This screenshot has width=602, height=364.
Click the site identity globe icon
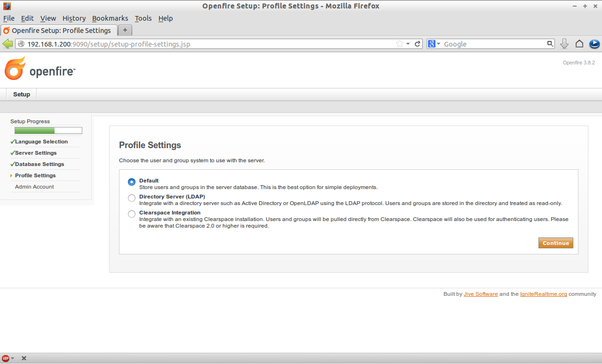(21, 44)
